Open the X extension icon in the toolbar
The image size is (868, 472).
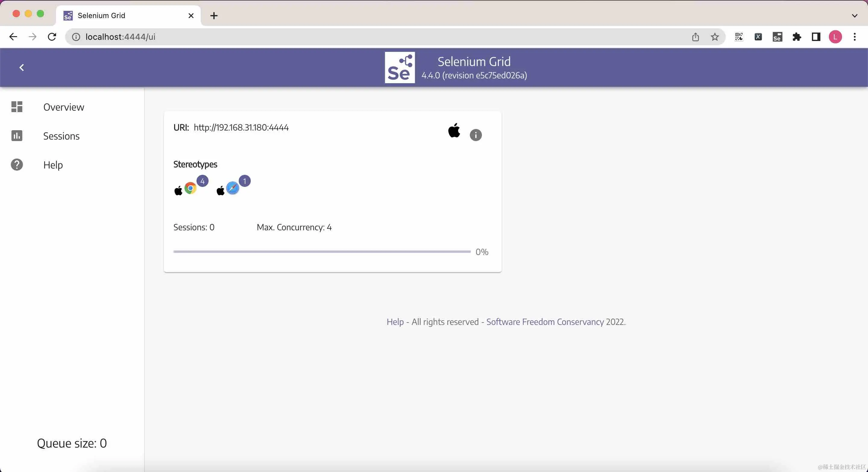click(758, 37)
